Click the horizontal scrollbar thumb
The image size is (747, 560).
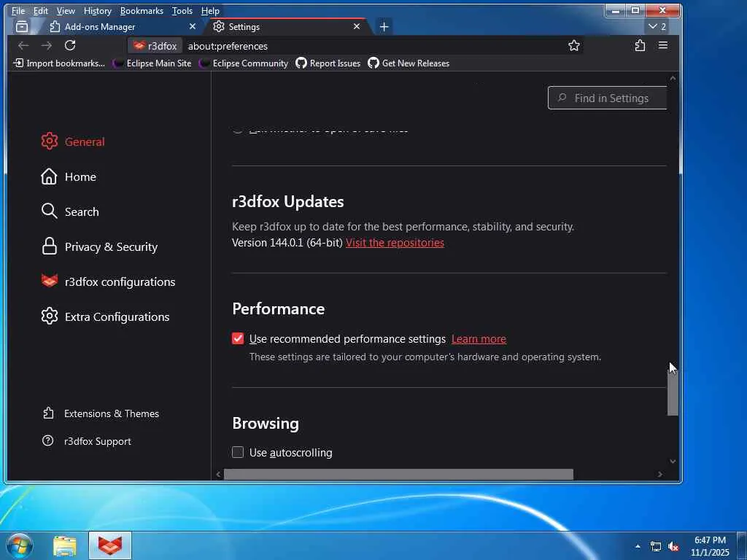[398, 474]
